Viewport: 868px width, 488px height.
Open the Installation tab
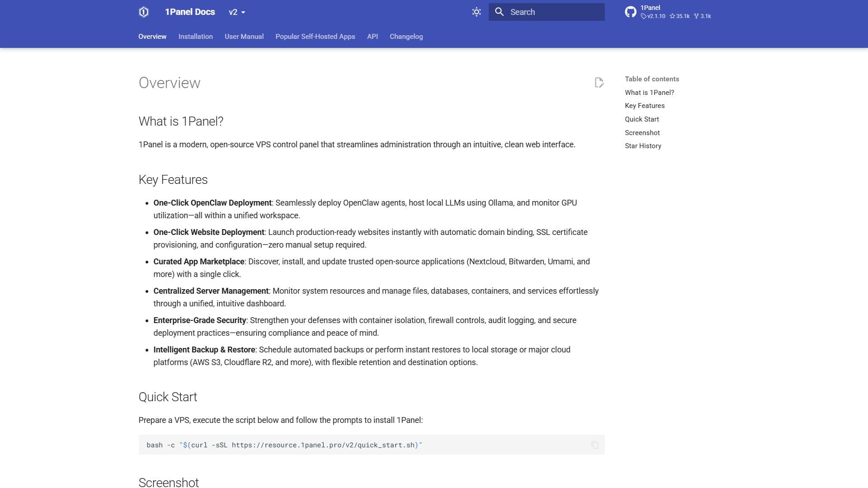[195, 37]
